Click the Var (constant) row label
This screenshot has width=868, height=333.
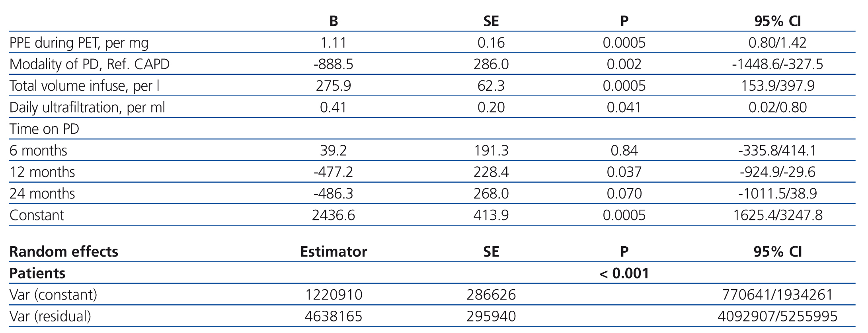[53, 295]
